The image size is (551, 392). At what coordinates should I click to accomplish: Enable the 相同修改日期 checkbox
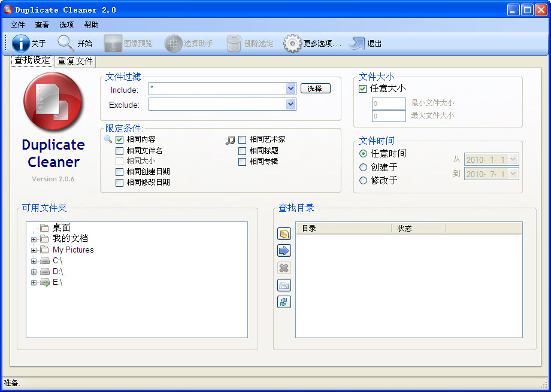pos(119,183)
